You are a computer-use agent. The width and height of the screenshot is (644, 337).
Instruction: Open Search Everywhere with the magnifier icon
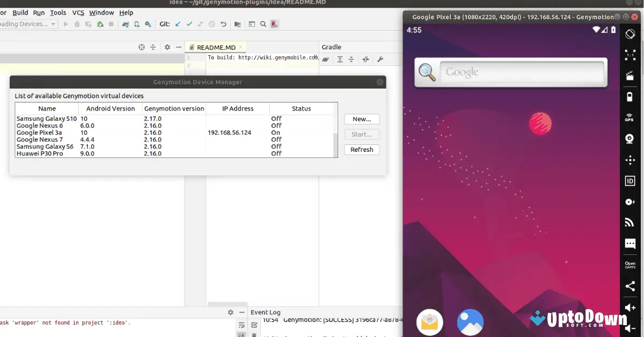262,24
